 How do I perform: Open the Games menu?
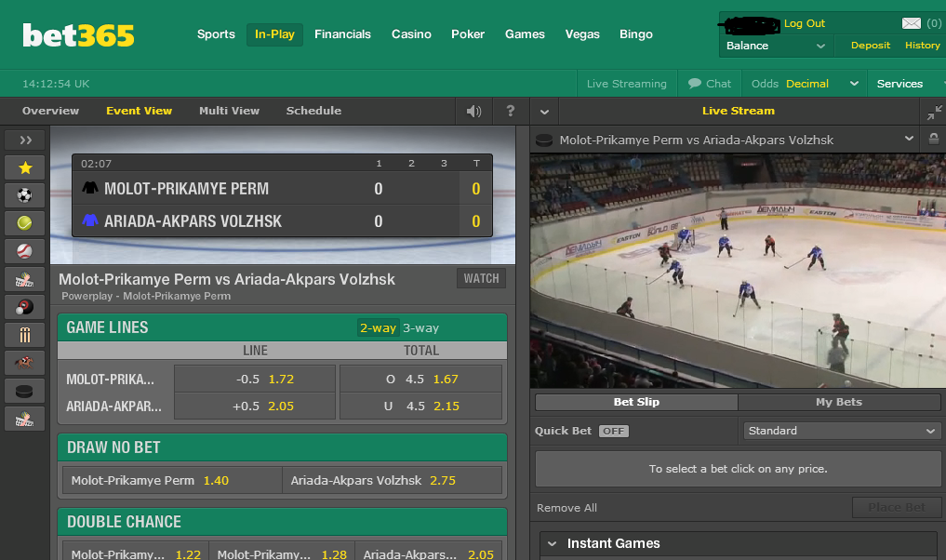[525, 34]
